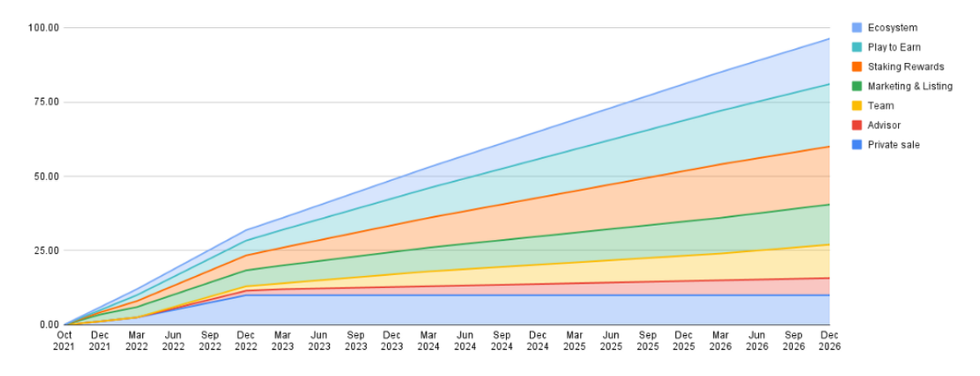Click the blue Private sale legend swatch
980x376 pixels.
point(857,145)
